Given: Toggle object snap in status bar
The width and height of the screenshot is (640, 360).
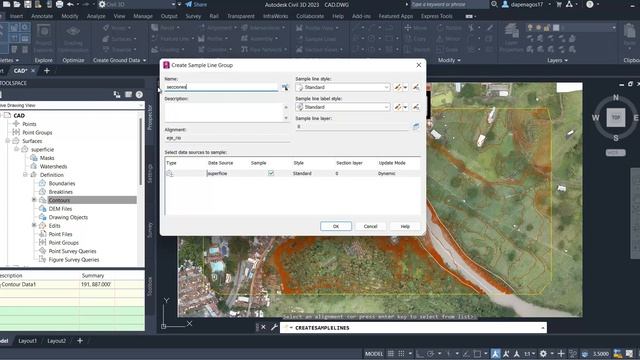Looking at the screenshot, I should (x=477, y=353).
